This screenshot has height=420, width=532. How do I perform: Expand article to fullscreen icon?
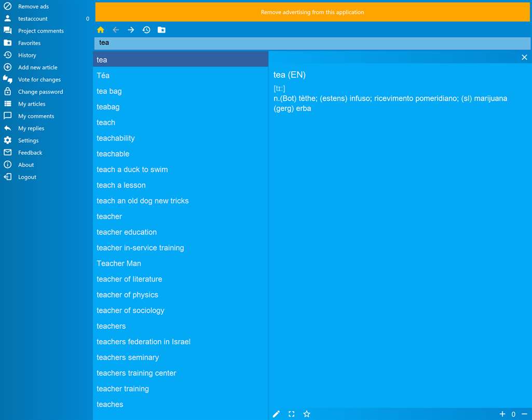tap(292, 414)
